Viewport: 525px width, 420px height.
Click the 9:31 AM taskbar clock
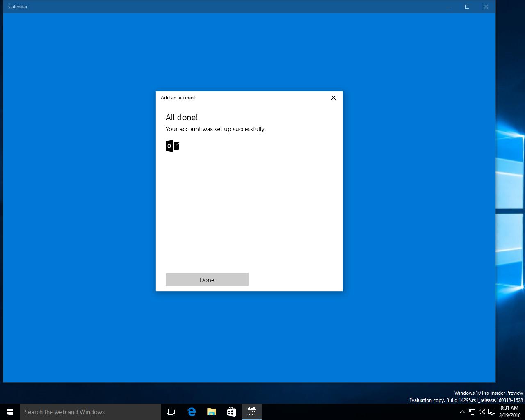(510, 412)
